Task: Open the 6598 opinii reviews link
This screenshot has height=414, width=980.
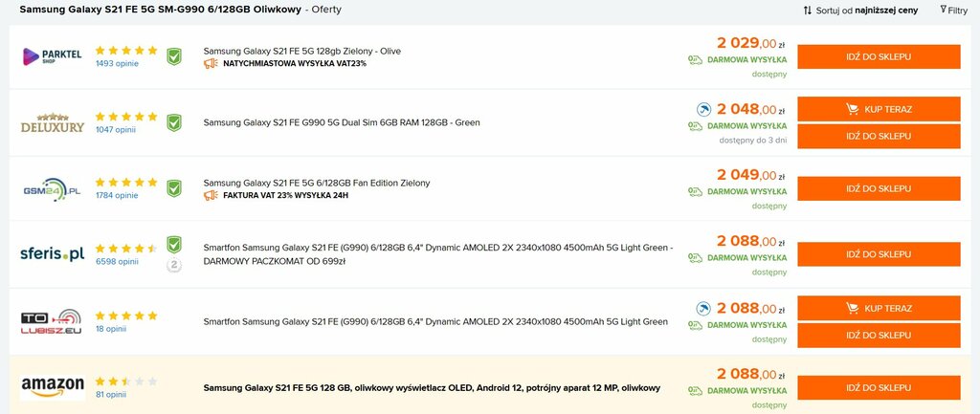Action: pyautogui.click(x=117, y=262)
